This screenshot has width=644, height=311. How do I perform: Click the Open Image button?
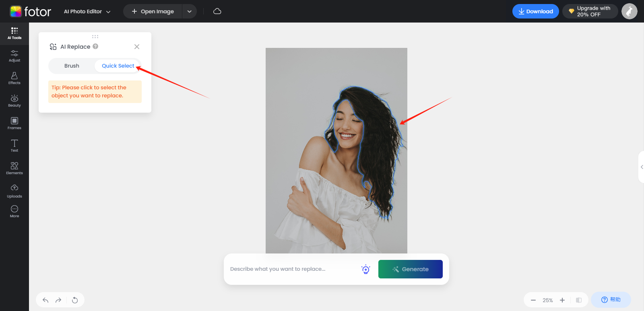(153, 11)
